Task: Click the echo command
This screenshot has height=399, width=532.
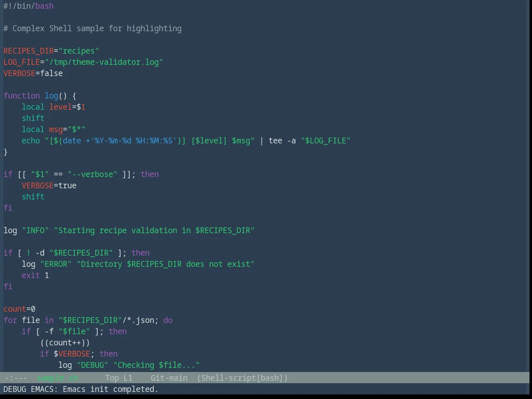Action: (x=31, y=140)
